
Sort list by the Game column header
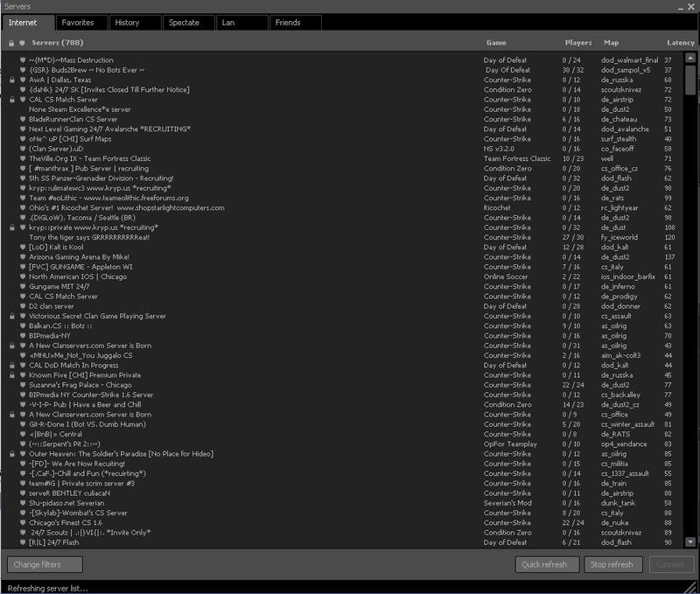496,43
